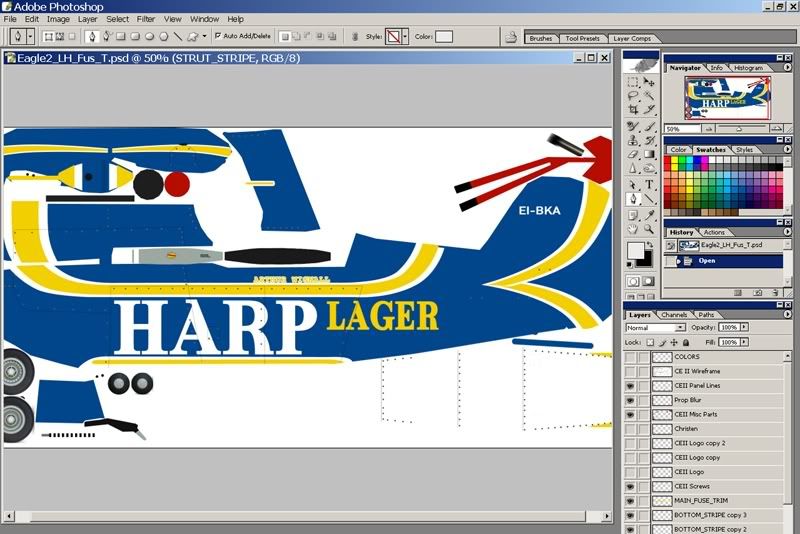Hide the CEII Screws layer

[630, 486]
